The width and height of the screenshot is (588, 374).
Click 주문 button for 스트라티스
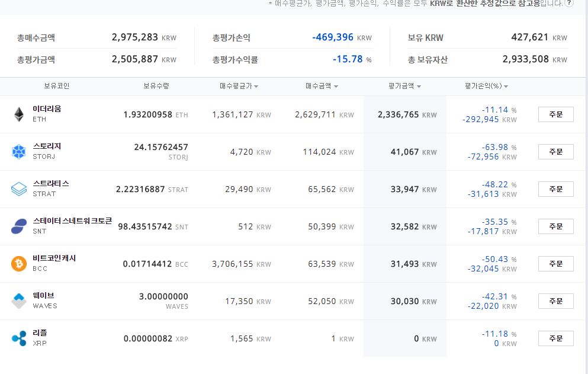pyautogui.click(x=556, y=189)
